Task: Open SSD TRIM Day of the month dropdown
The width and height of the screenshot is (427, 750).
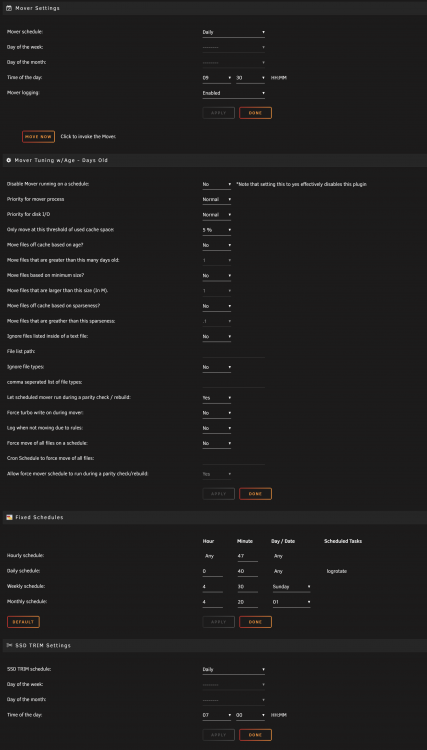Action: point(233,700)
